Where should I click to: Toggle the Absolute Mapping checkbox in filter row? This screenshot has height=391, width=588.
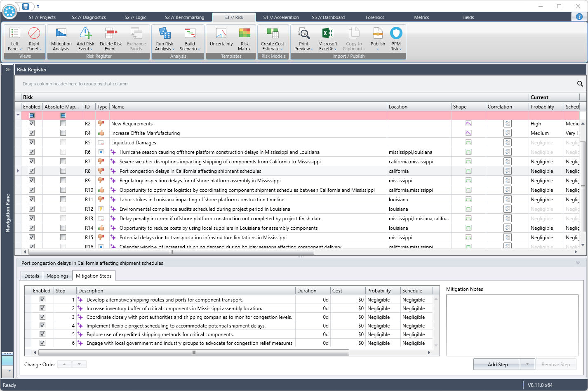pyautogui.click(x=63, y=115)
